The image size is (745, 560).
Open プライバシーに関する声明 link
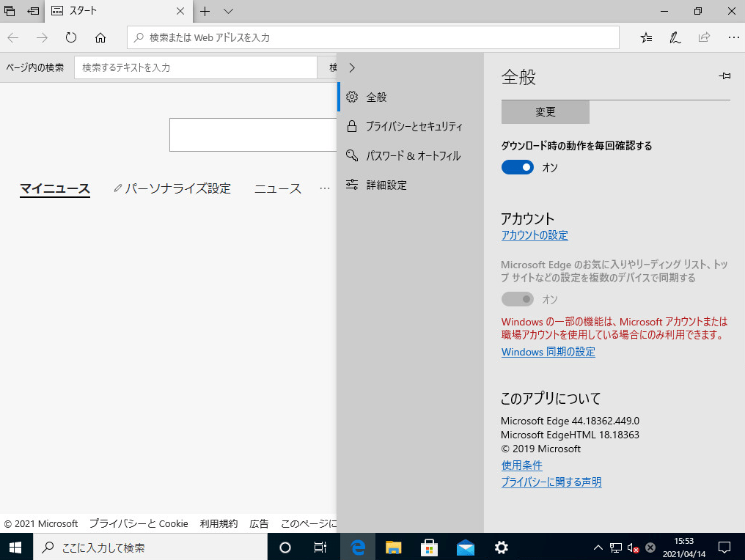click(551, 482)
